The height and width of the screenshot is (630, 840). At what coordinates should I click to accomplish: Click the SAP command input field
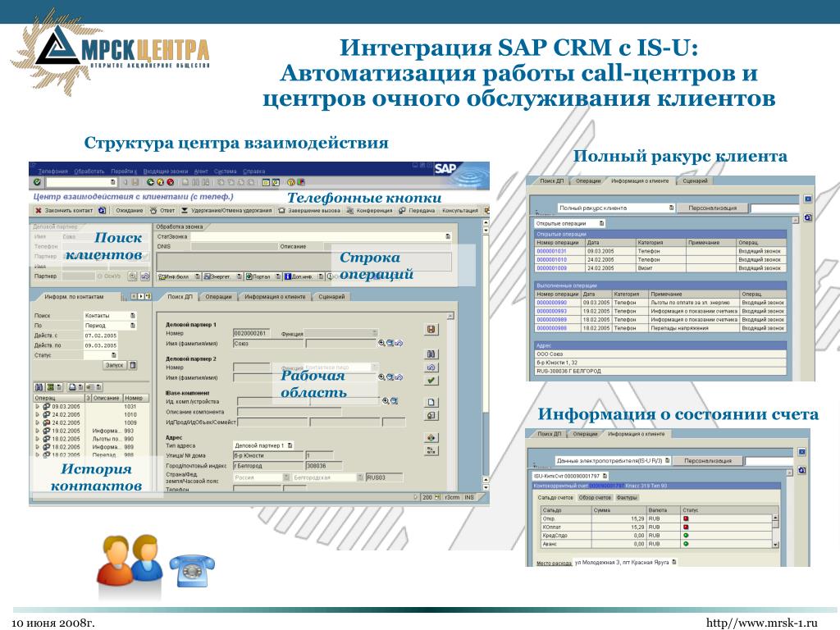(x=81, y=182)
